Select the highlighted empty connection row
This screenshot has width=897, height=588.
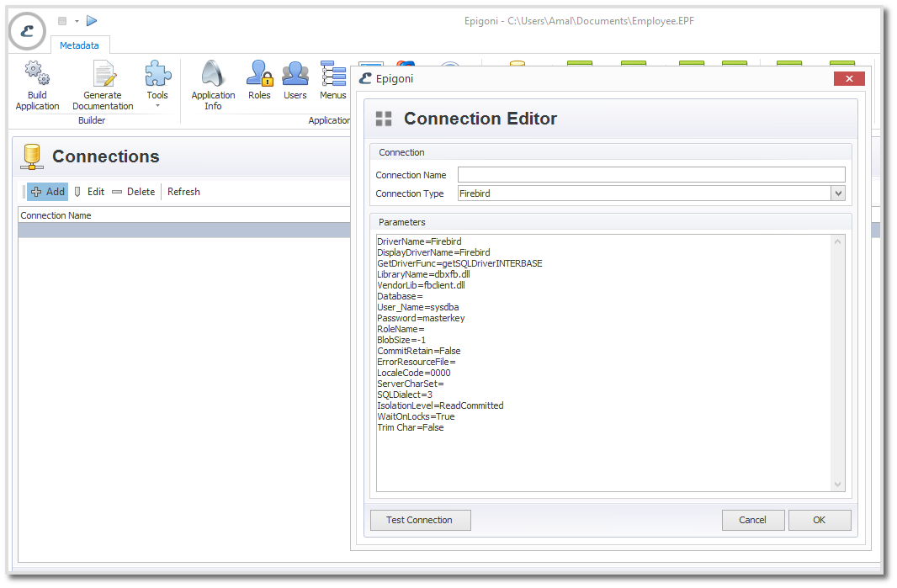[x=184, y=230]
